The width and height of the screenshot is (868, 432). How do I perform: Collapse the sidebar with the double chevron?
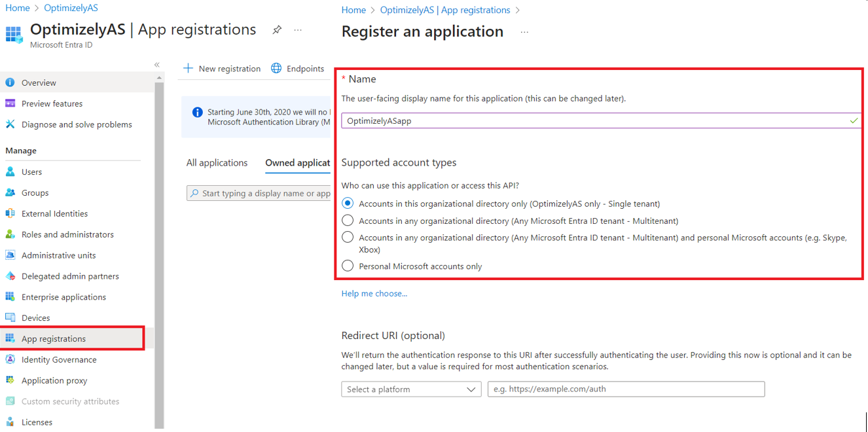coord(157,64)
